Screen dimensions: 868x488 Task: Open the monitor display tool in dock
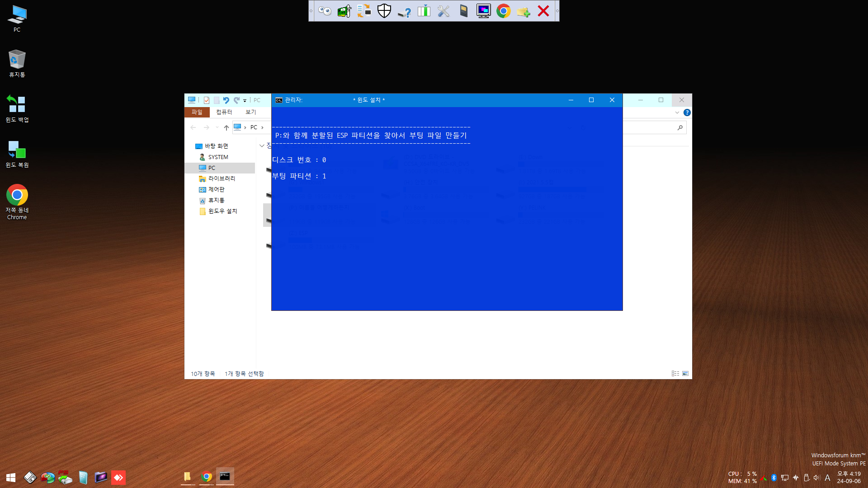[484, 11]
